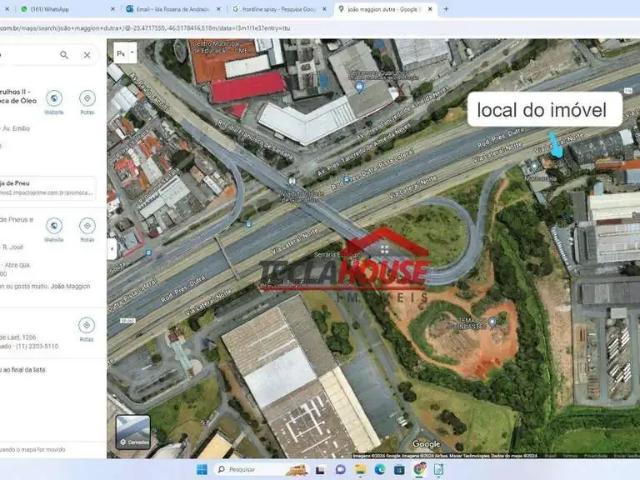
Task: Get Rotas directions for the second result
Action: click(87, 227)
